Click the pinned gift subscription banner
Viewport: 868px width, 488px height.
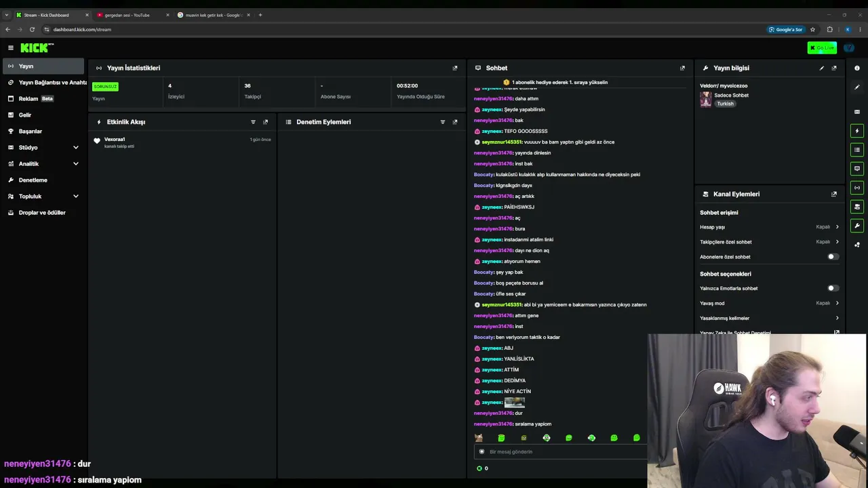click(x=556, y=82)
